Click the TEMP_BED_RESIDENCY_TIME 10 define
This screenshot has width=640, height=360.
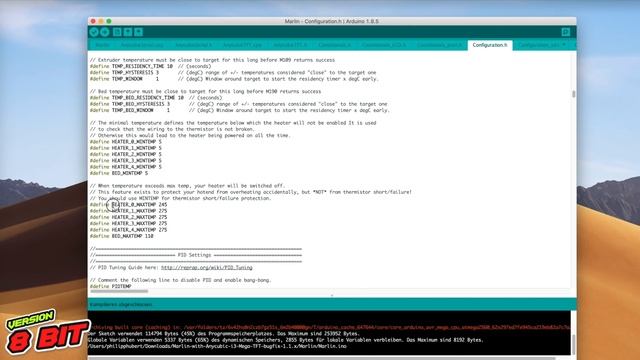[137, 98]
